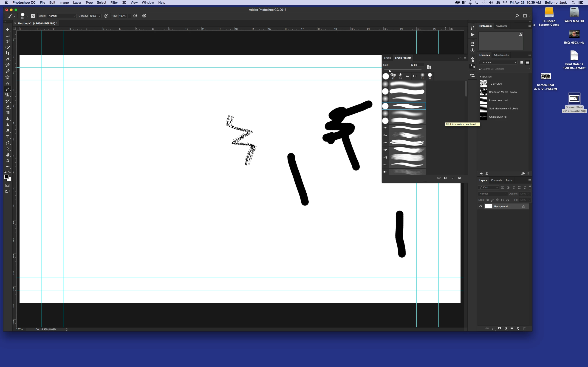588x367 pixels.
Task: Open the Filter menu
Action: point(114,3)
